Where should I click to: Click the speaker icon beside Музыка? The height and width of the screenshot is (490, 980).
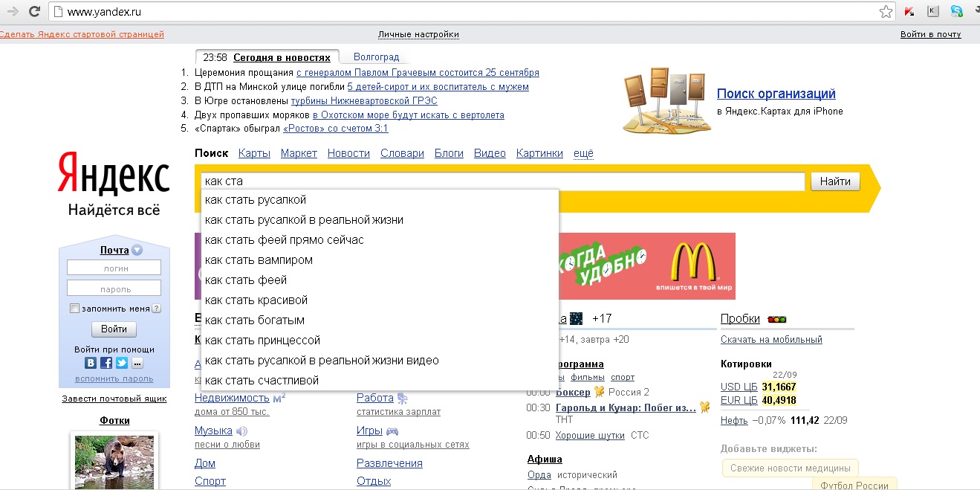point(242,431)
